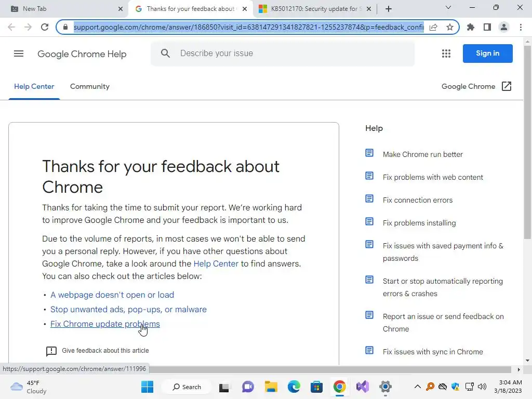Open Fix problems with web content article
The image size is (532, 399).
[x=433, y=177]
